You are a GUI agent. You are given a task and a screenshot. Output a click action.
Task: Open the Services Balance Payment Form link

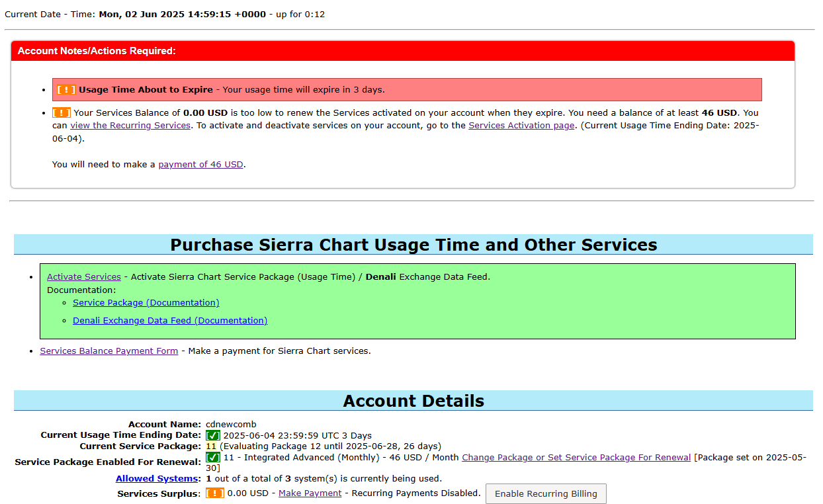tap(109, 351)
